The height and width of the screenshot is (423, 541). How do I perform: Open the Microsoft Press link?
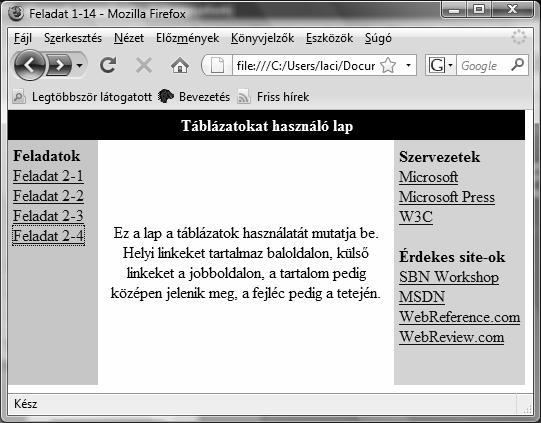point(447,197)
